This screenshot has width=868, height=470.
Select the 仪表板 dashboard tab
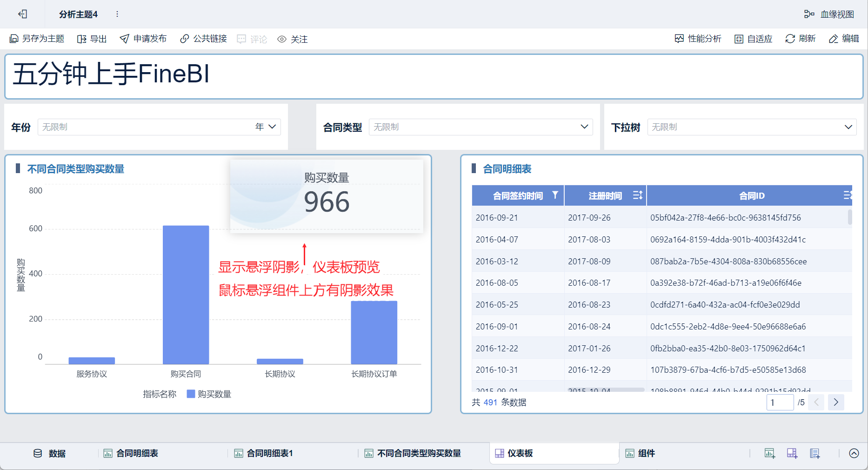[x=554, y=453]
